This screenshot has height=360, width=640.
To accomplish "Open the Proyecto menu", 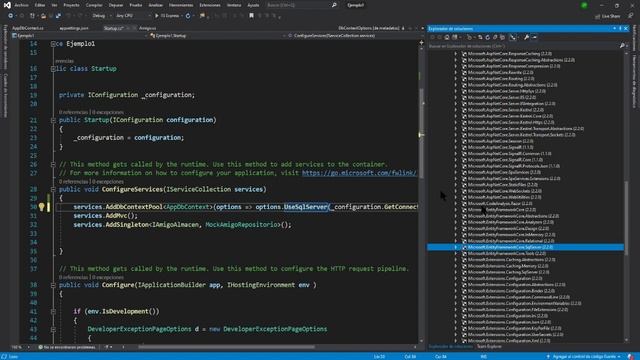I will click(x=71, y=5).
